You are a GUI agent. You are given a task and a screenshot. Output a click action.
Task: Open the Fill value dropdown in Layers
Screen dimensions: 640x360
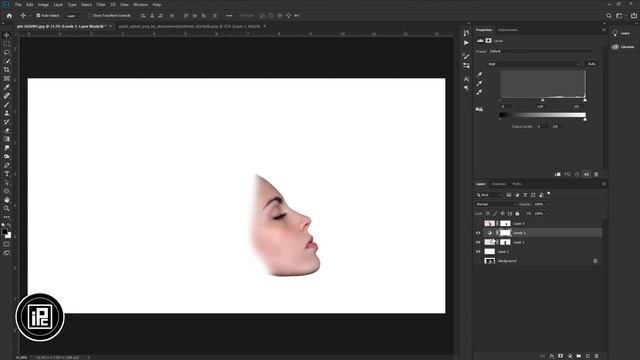tap(547, 213)
